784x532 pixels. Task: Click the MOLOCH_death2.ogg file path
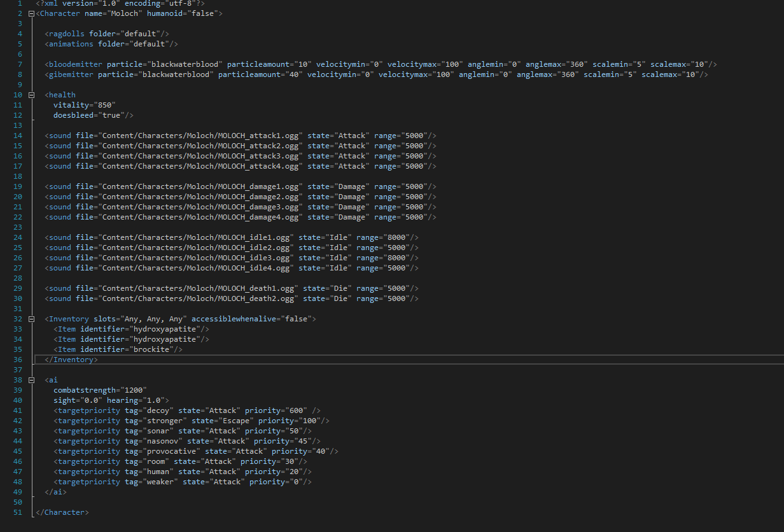(x=196, y=298)
